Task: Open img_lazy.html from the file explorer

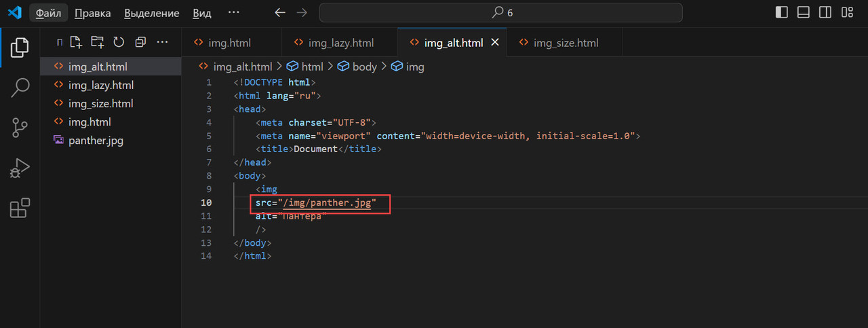Action: [x=111, y=85]
